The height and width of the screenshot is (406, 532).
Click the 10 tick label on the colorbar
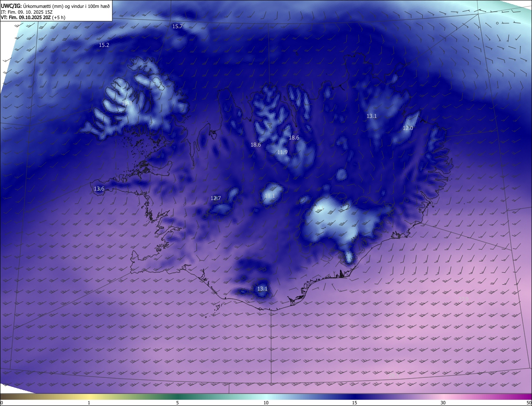(x=266, y=403)
